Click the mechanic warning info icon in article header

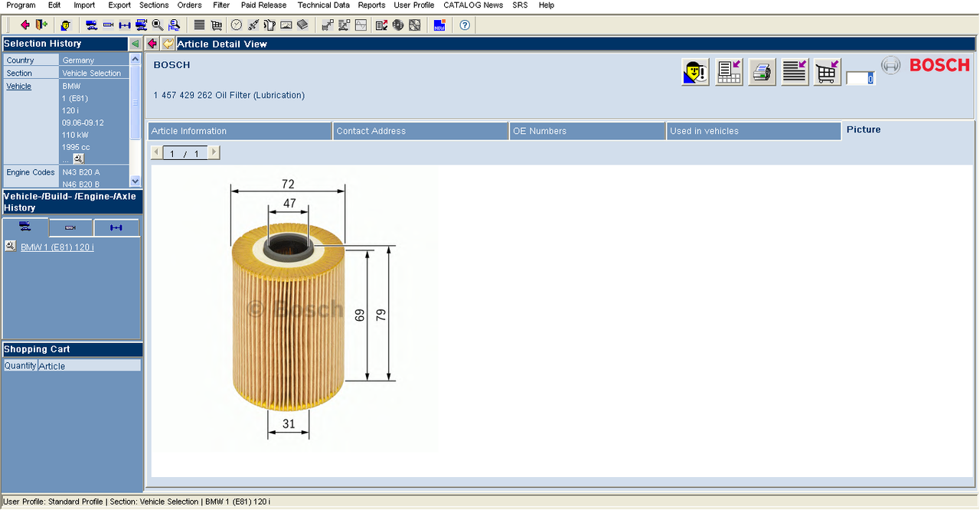696,72
